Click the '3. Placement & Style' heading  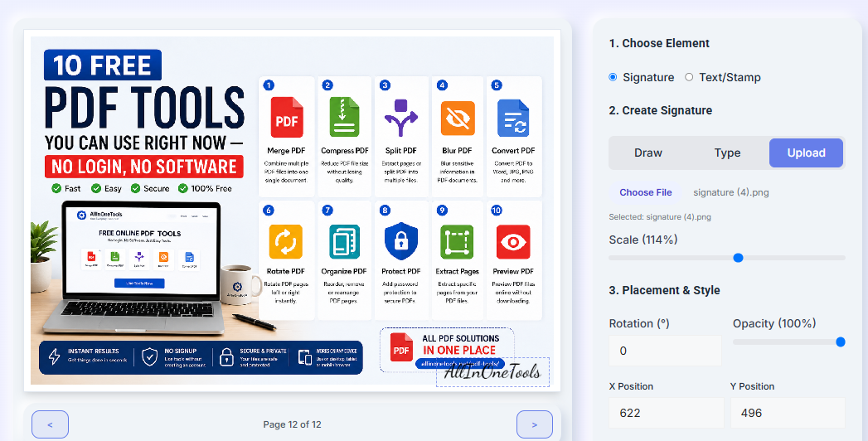tap(664, 290)
